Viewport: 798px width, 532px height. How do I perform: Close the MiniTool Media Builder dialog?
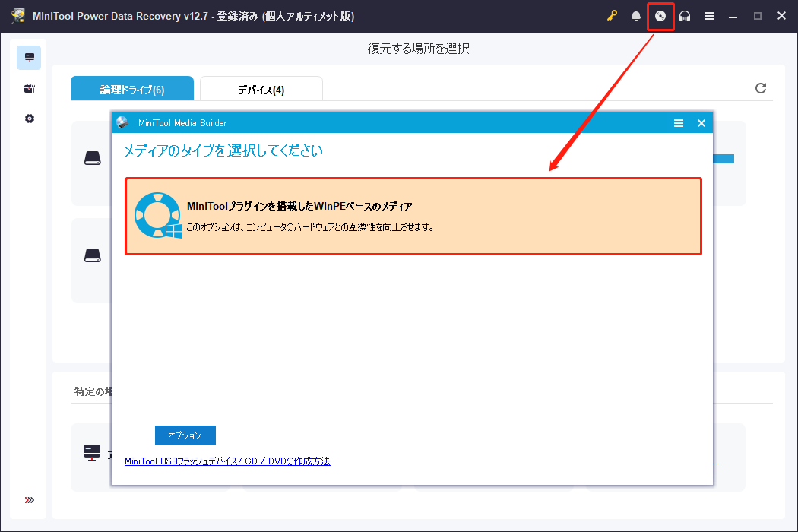701,122
